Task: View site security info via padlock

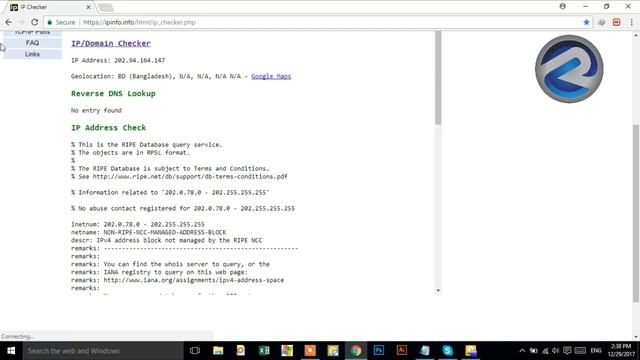Action: (50, 22)
